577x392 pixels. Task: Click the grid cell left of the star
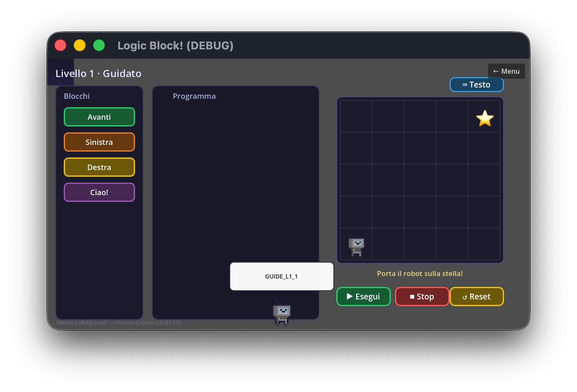click(x=452, y=116)
